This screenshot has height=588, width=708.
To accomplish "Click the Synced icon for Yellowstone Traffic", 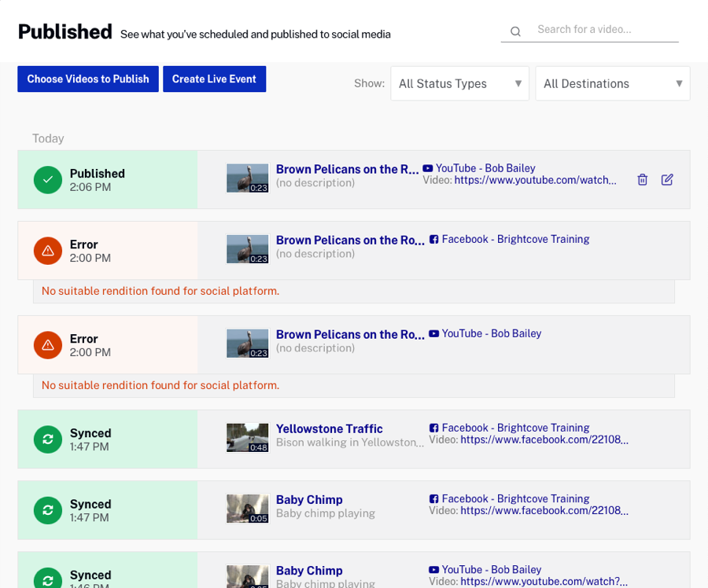I will pyautogui.click(x=48, y=439).
